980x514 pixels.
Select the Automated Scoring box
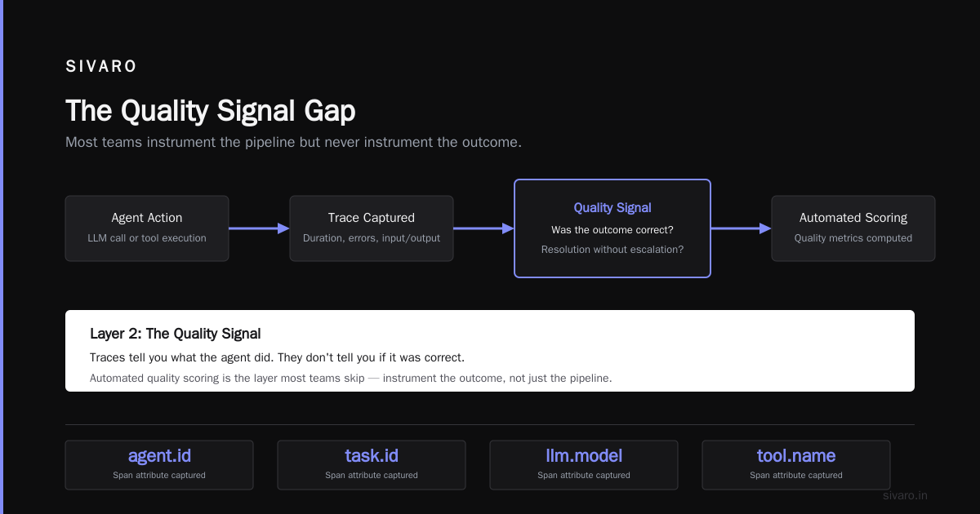click(853, 228)
